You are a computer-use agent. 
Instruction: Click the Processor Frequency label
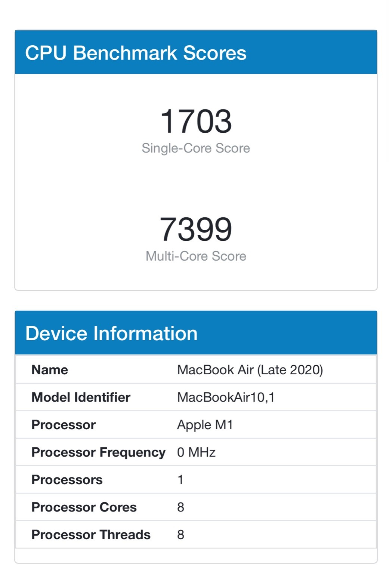tap(99, 452)
